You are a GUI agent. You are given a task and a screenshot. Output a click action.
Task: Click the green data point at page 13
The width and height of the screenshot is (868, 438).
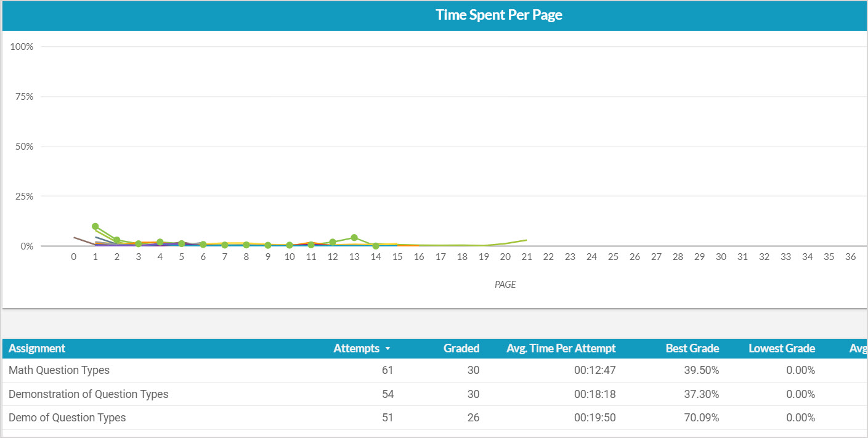point(354,238)
